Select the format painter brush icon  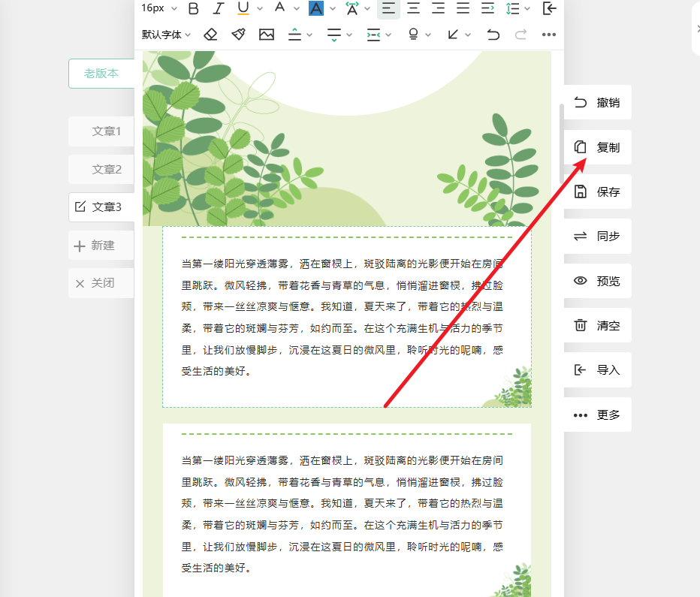tap(238, 35)
